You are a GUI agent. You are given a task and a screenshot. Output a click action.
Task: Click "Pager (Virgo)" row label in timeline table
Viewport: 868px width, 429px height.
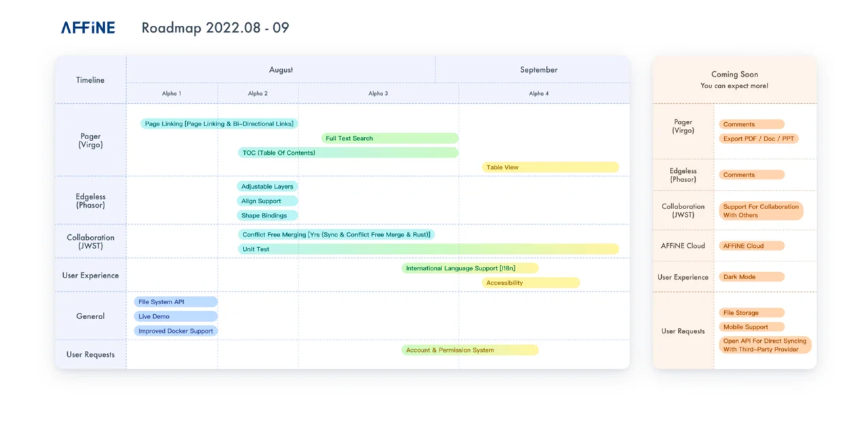90,141
